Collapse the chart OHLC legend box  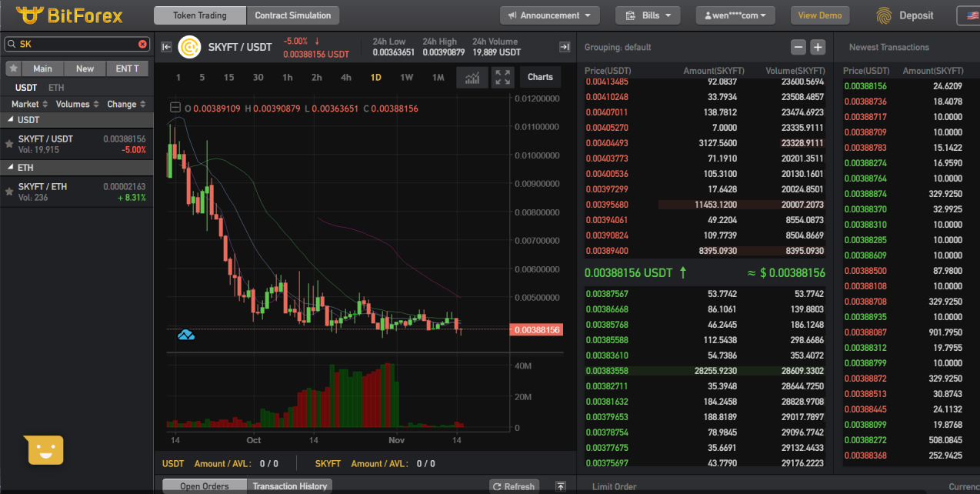tap(175, 108)
